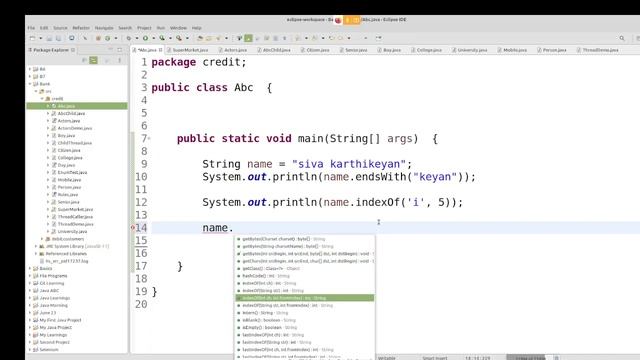Choose intern() from the autocomplete list
The width and height of the screenshot is (640, 360).
coord(304,313)
